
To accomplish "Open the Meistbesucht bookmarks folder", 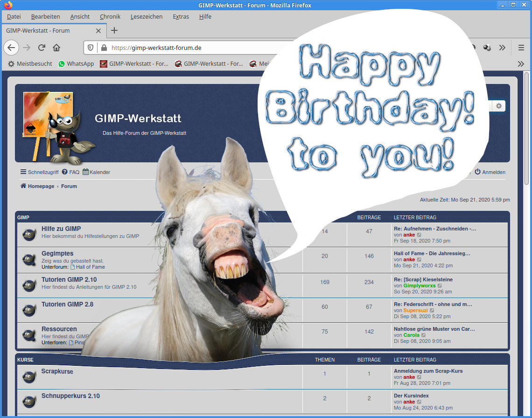I will pos(30,64).
